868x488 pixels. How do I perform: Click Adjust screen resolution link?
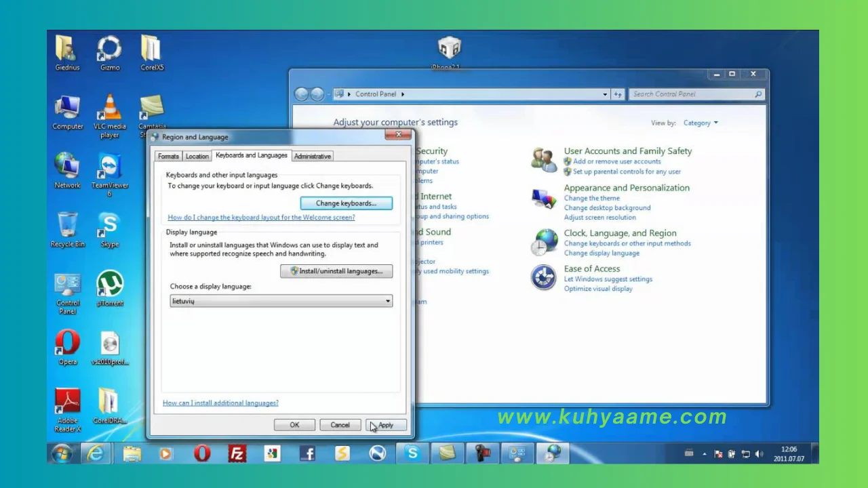[x=600, y=218]
